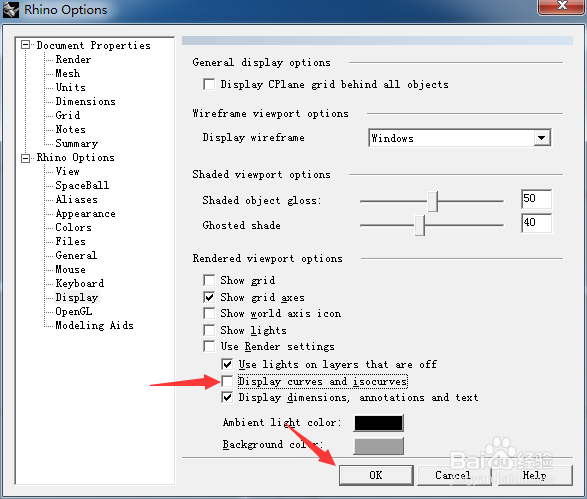Viewport: 587px width, 499px height.
Task: Open the Display wireframe dropdown
Action: coord(541,138)
